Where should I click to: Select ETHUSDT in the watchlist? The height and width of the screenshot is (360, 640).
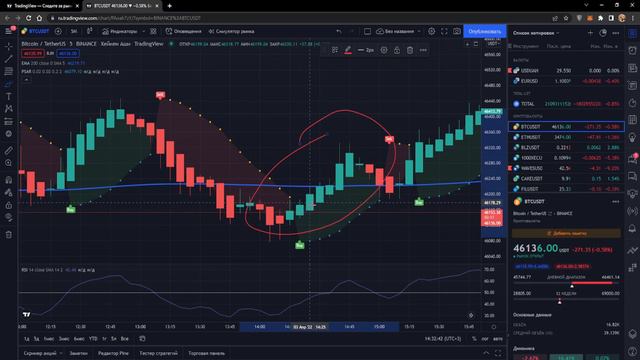coord(566,137)
